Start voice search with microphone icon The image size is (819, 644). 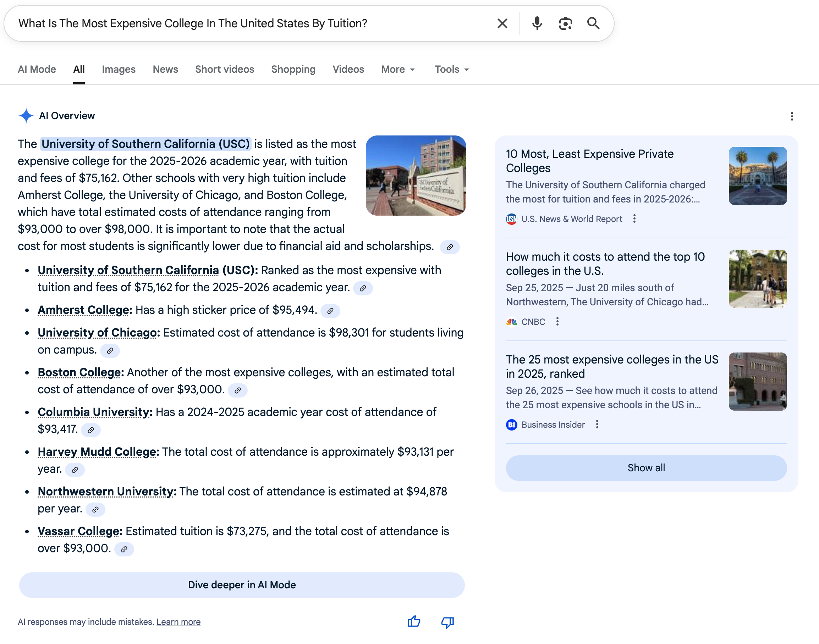tap(537, 23)
